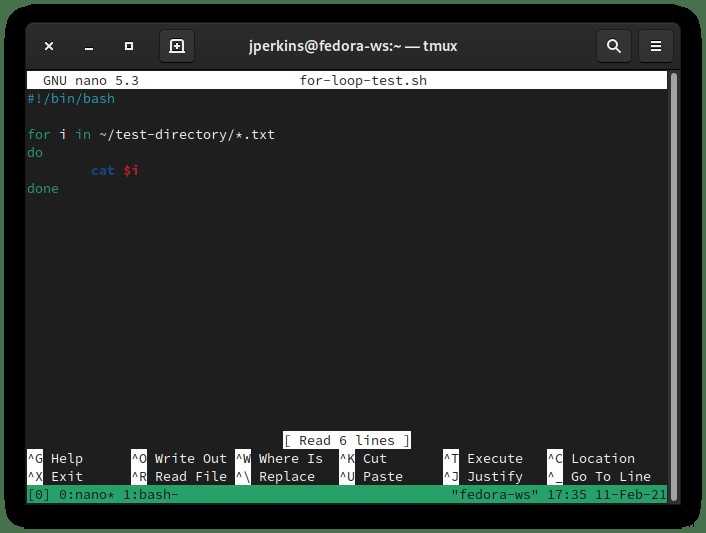Click ^T Execute shortcut
Image resolution: width=706 pixels, height=533 pixels.
(x=483, y=458)
